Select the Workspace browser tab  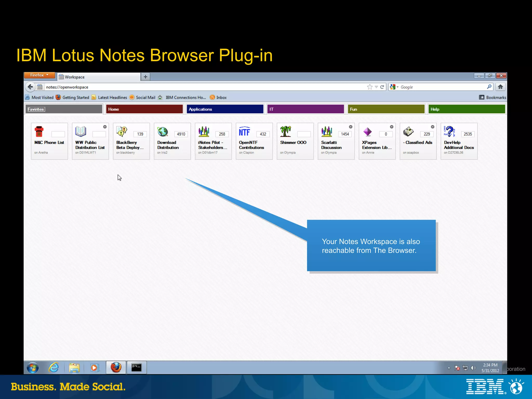click(99, 77)
